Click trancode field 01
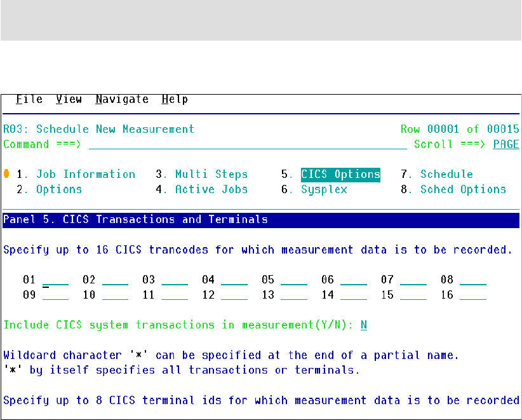522x420 pixels. 56,280
